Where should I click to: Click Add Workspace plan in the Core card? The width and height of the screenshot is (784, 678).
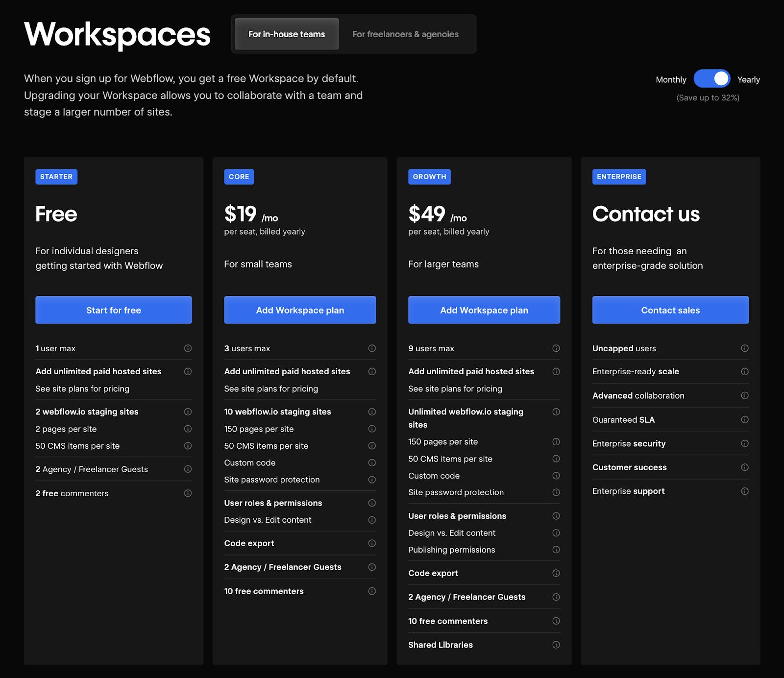point(300,310)
